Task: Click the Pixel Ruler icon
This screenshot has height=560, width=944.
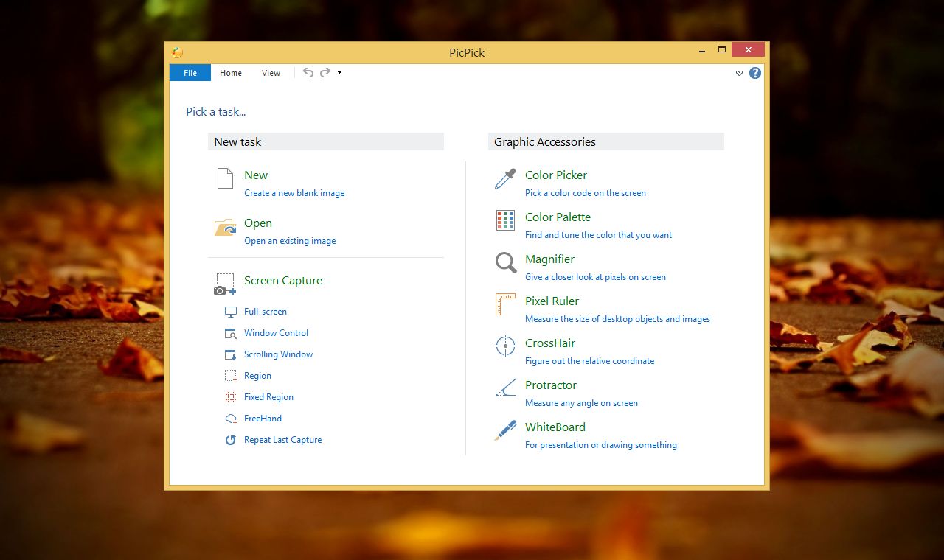Action: [x=505, y=304]
